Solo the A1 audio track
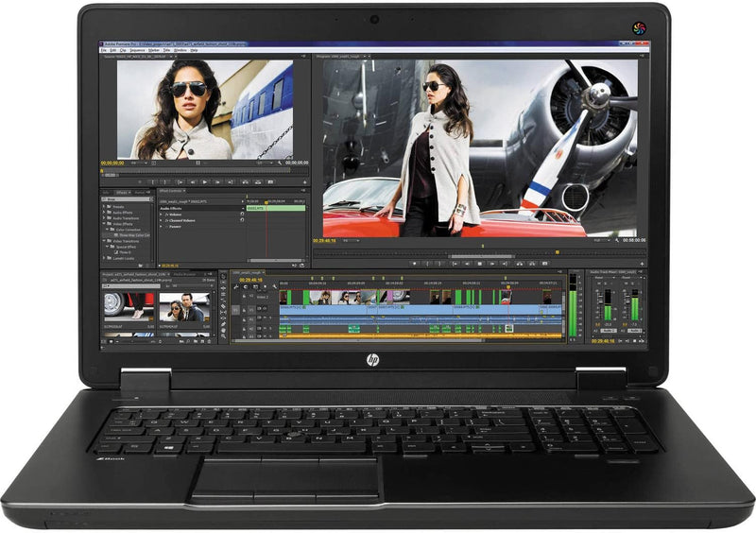This screenshot has height=533, width=756. [x=270, y=318]
